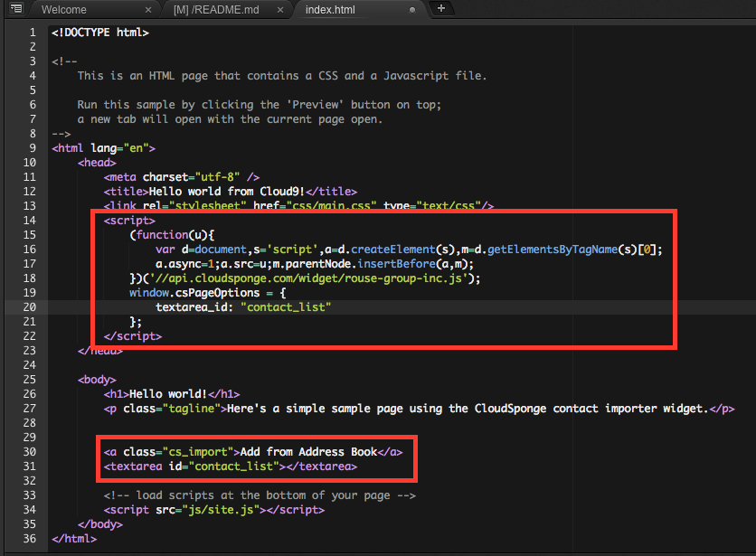Select the index.html tab
Screen dimensions: 756x556
[x=330, y=10]
